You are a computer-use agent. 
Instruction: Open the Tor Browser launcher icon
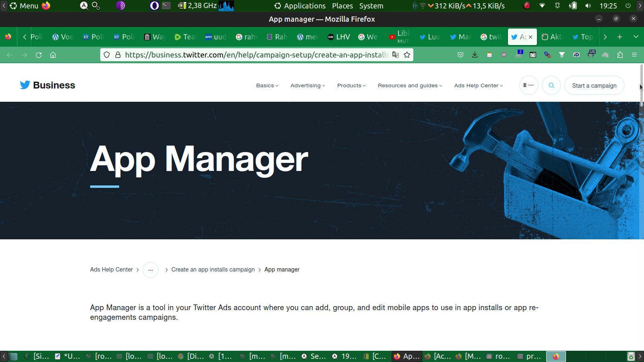121,6
